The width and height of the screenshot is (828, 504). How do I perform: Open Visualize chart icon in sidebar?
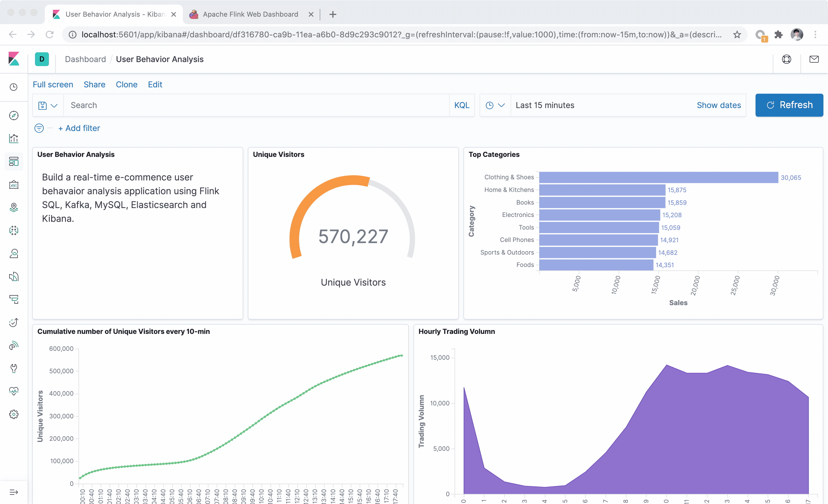(x=14, y=138)
